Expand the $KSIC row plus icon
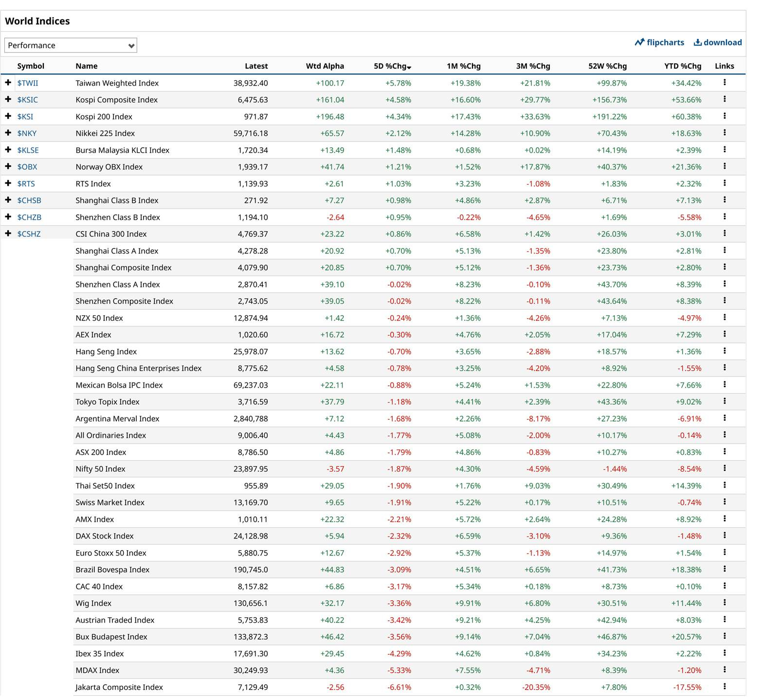Image resolution: width=763 pixels, height=700 pixels. (x=8, y=99)
